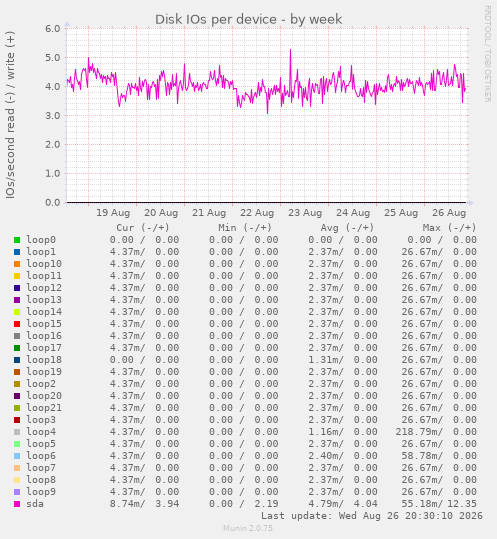This screenshot has height=539, width=497.
Task: Select the 'loop18' legend label
Action: (x=44, y=360)
